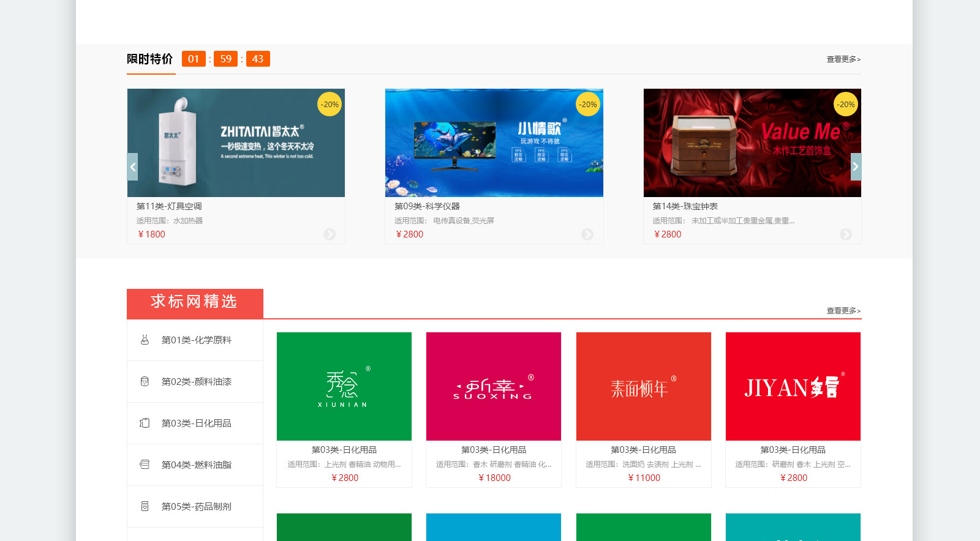
Task: Click 查看更多 link in 限时特价 section
Action: pos(843,59)
